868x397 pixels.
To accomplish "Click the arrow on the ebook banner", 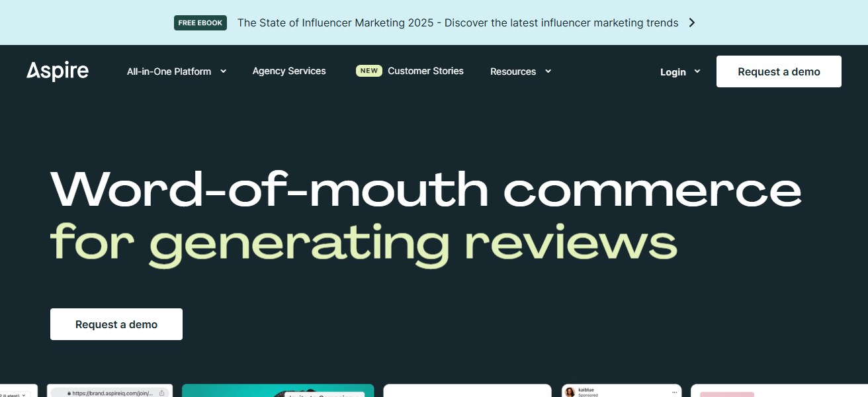I will (692, 22).
